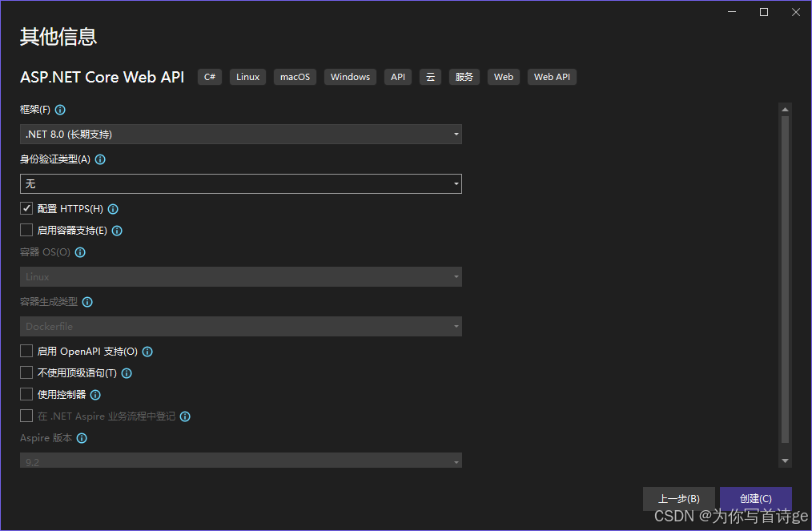Click the info icon beside 容器生成类型
The image size is (812, 531).
point(87,302)
